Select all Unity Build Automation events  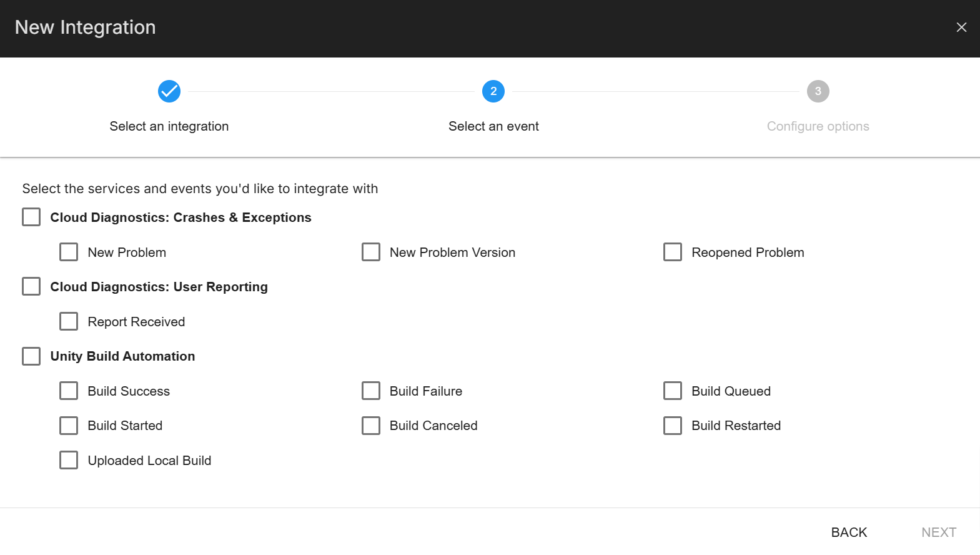coord(31,356)
